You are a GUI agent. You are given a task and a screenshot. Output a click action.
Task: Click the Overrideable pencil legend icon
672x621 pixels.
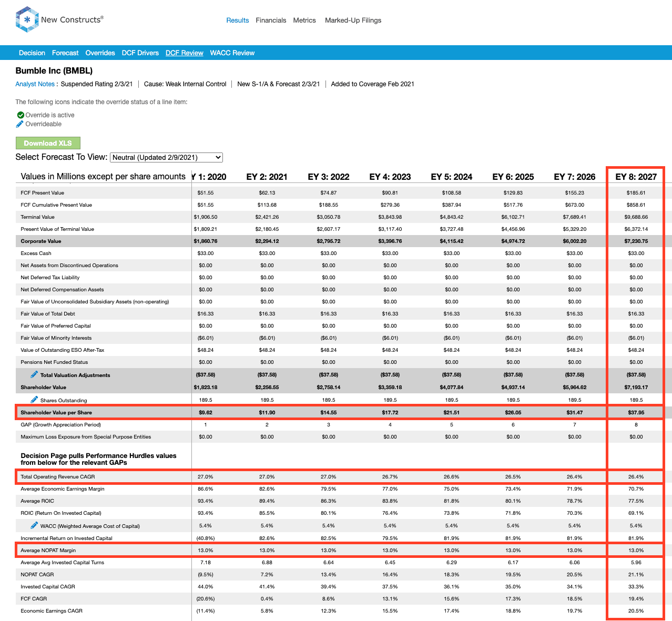[20, 124]
